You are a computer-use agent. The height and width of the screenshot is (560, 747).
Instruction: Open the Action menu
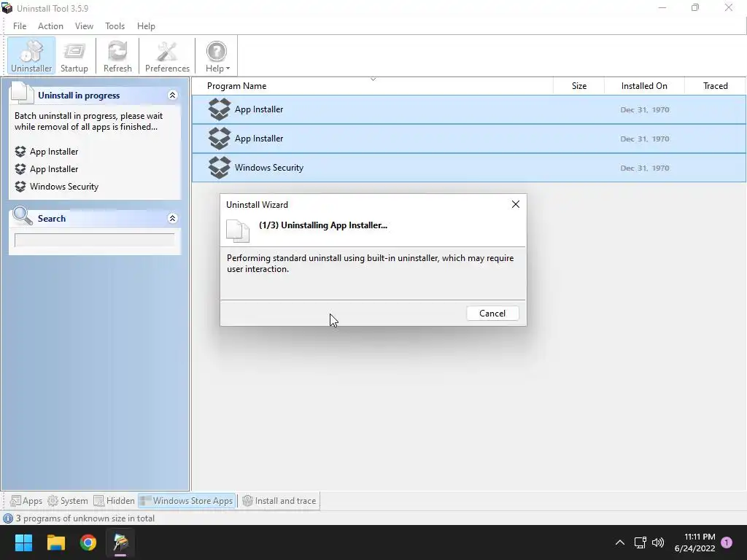pos(50,26)
